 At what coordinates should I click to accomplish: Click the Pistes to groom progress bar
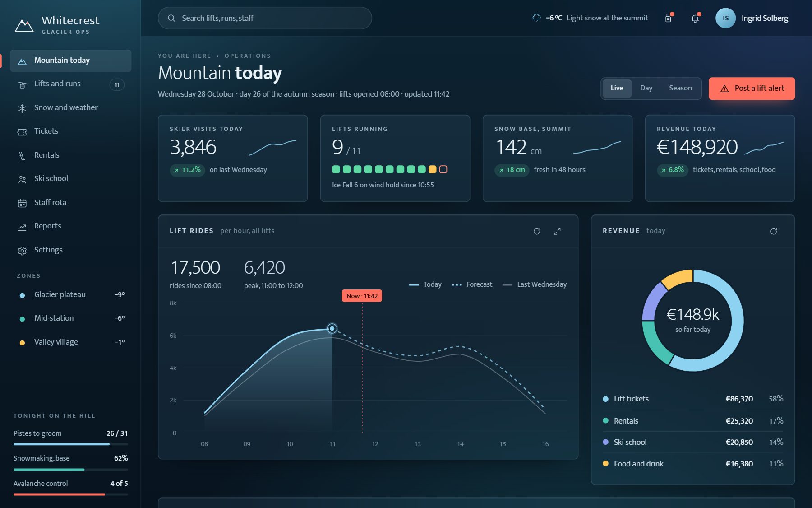pyautogui.click(x=71, y=444)
